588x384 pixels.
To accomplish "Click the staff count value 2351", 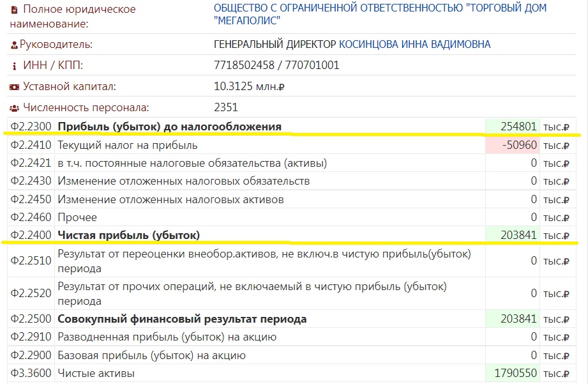I will [226, 107].
